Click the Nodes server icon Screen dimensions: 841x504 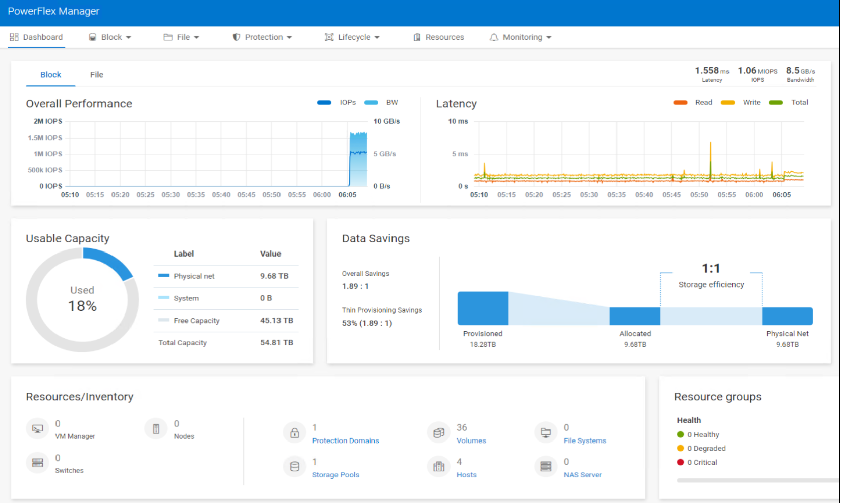click(x=156, y=429)
